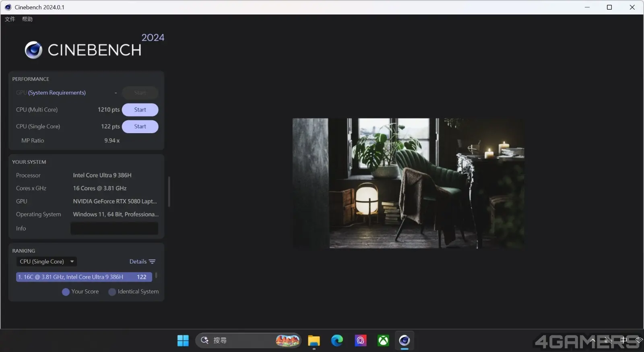This screenshot has width=644, height=352.
Task: Open the 文件 menu
Action: click(x=10, y=19)
